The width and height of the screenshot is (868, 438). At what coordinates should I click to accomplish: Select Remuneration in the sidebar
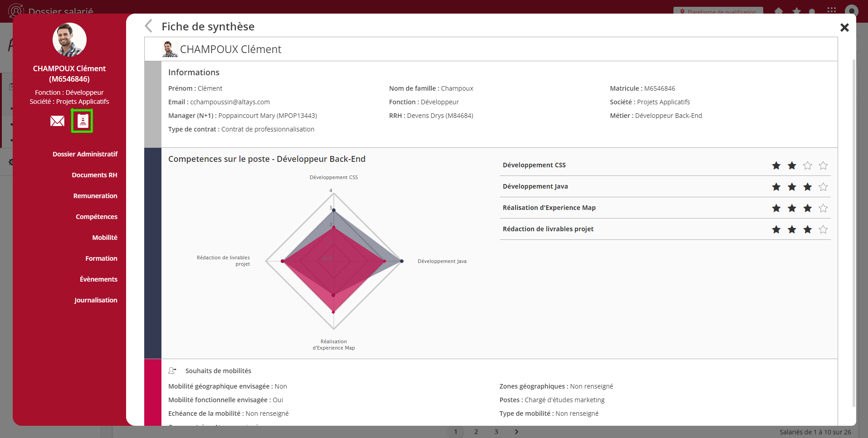95,196
